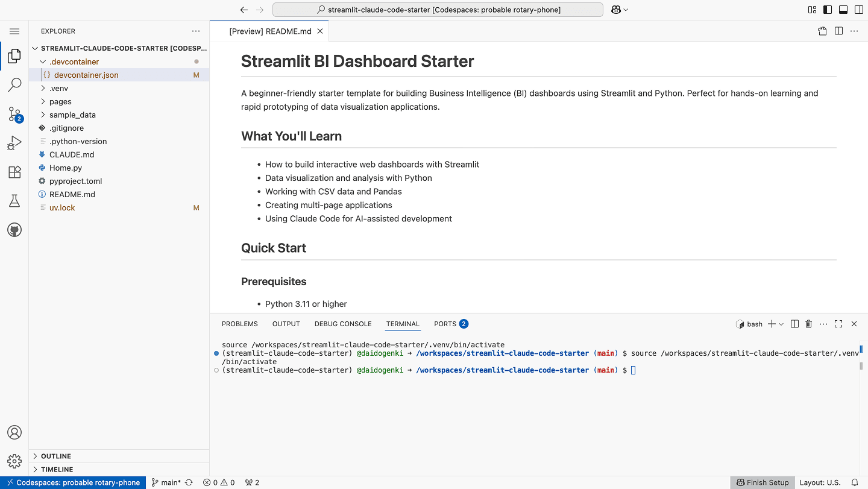This screenshot has height=489, width=868.
Task: Toggle the bottom panel layout button
Action: pos(843,10)
